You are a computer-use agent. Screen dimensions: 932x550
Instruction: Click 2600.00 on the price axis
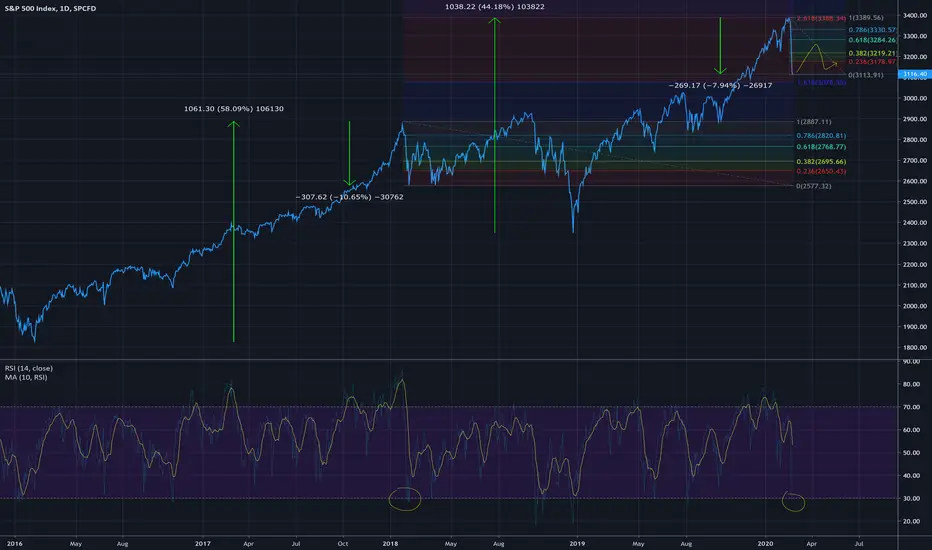pyautogui.click(x=915, y=181)
